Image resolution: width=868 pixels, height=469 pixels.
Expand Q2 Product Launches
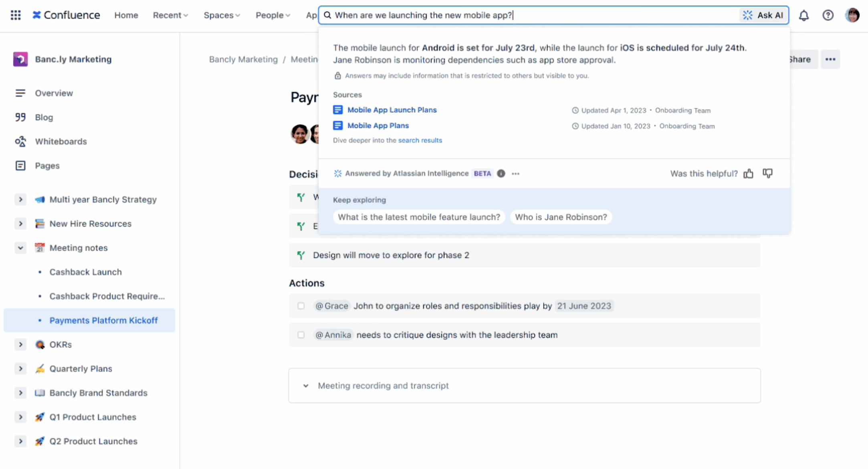[x=20, y=441]
